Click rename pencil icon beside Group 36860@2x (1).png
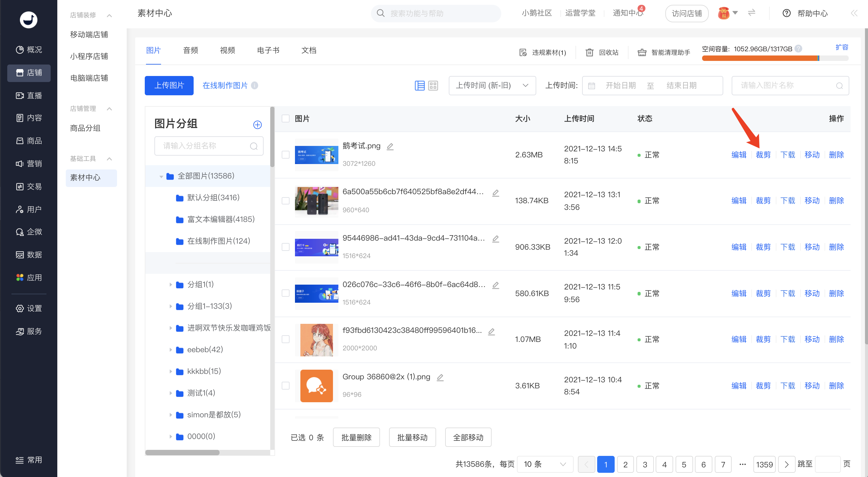Image resolution: width=868 pixels, height=477 pixels. 440,377
